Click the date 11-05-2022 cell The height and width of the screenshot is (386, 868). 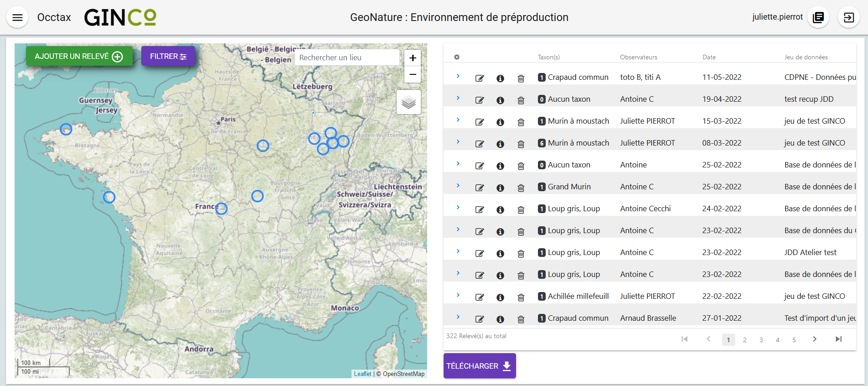722,78
